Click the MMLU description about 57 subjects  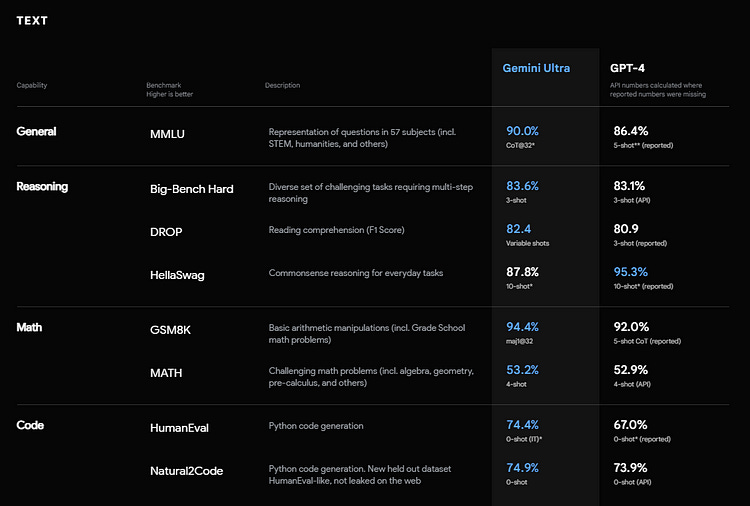pos(362,138)
